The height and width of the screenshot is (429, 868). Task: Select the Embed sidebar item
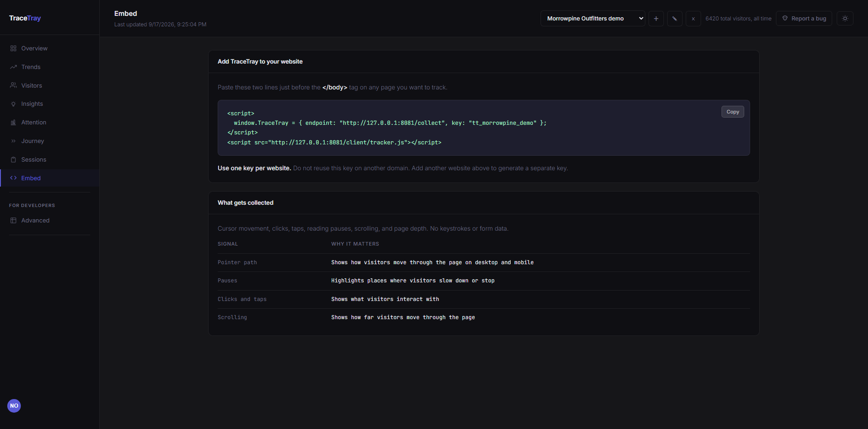coord(49,178)
